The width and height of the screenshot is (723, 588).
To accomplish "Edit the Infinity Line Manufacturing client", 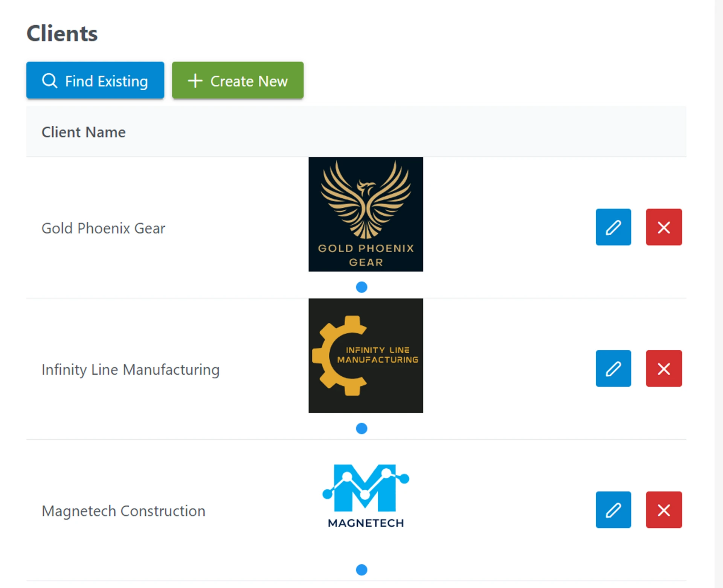I will [613, 368].
